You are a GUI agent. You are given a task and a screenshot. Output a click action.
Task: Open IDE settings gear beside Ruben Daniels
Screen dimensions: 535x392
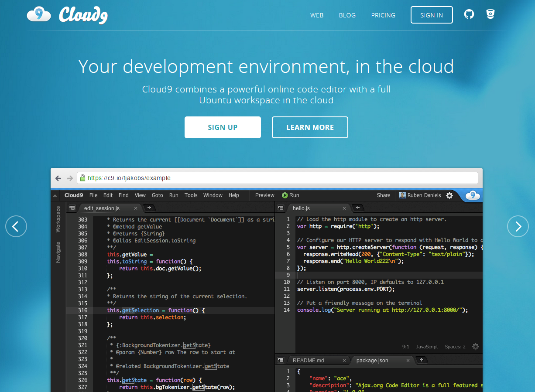449,195
